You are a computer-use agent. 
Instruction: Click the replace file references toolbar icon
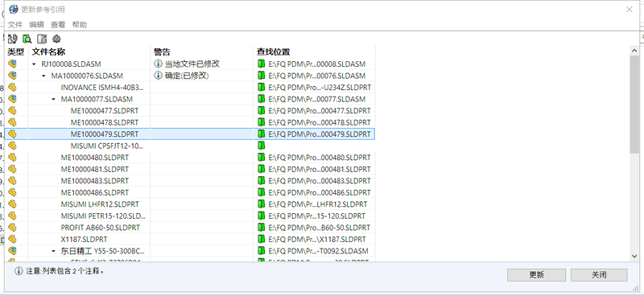click(x=12, y=39)
